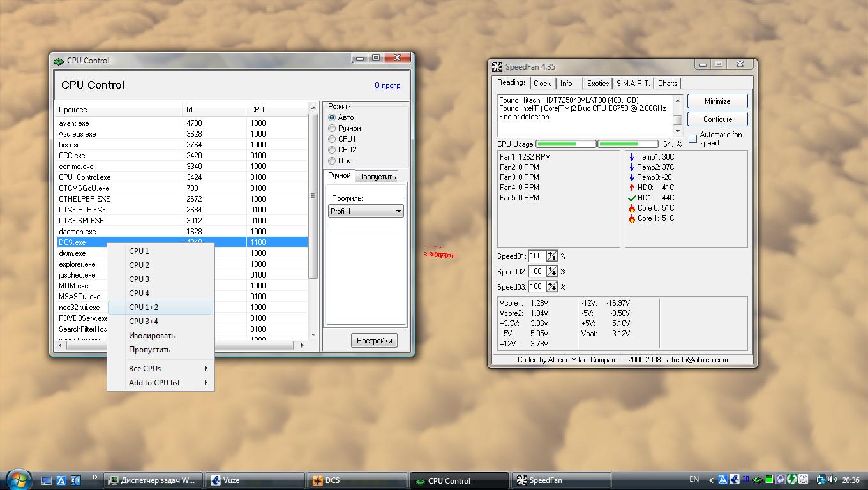Click Speed02 spinner arrows
This screenshot has width=868, height=490.
tap(552, 271)
